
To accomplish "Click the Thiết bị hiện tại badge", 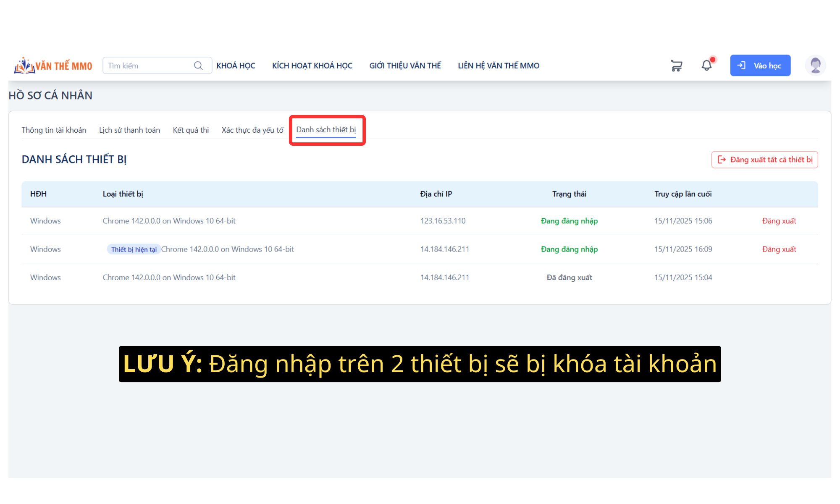I will [x=134, y=249].
